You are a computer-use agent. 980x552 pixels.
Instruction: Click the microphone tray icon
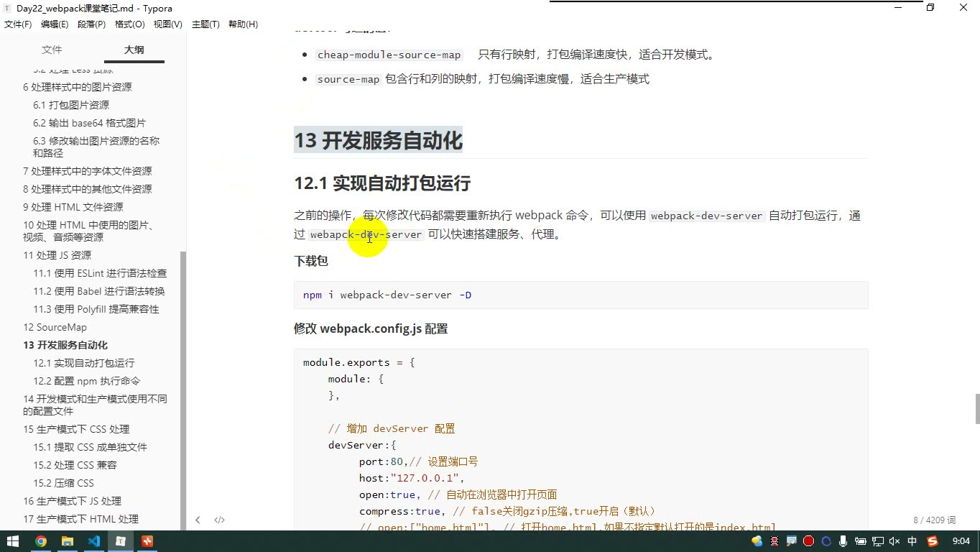tap(843, 541)
